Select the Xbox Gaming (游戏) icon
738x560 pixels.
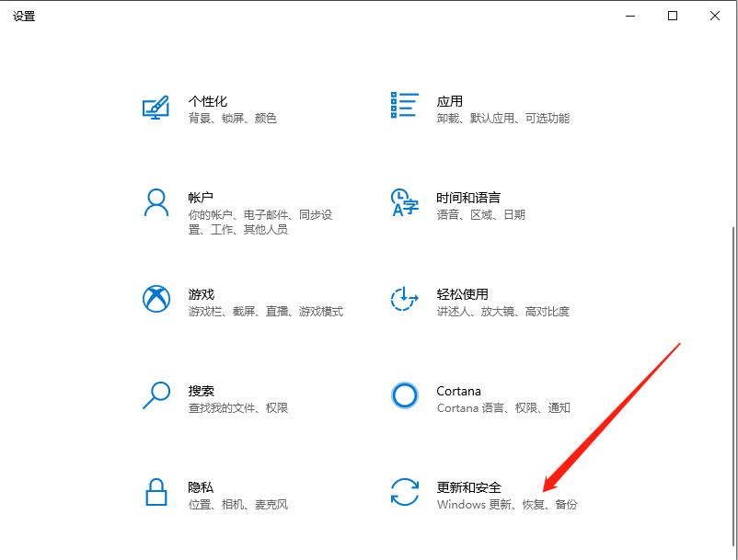[x=156, y=299]
